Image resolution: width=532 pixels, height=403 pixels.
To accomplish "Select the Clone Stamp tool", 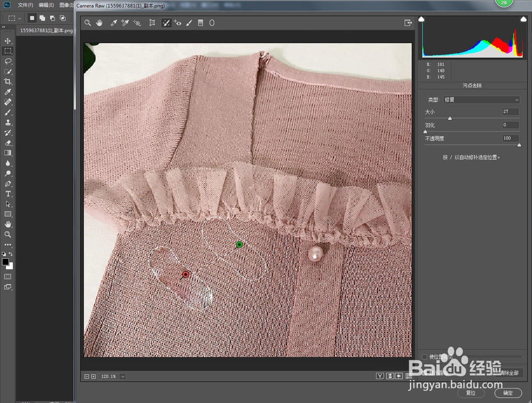I will (x=8, y=122).
